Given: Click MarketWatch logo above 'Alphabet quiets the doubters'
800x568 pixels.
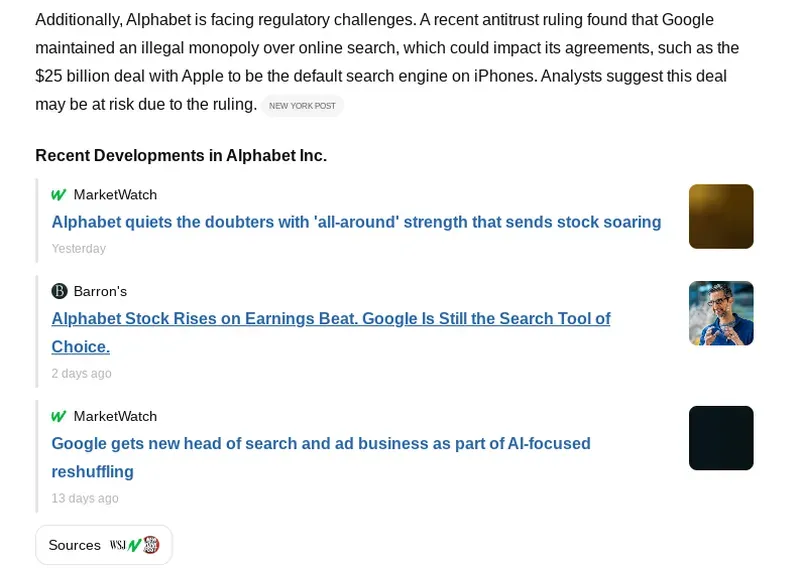Looking at the screenshot, I should [59, 195].
